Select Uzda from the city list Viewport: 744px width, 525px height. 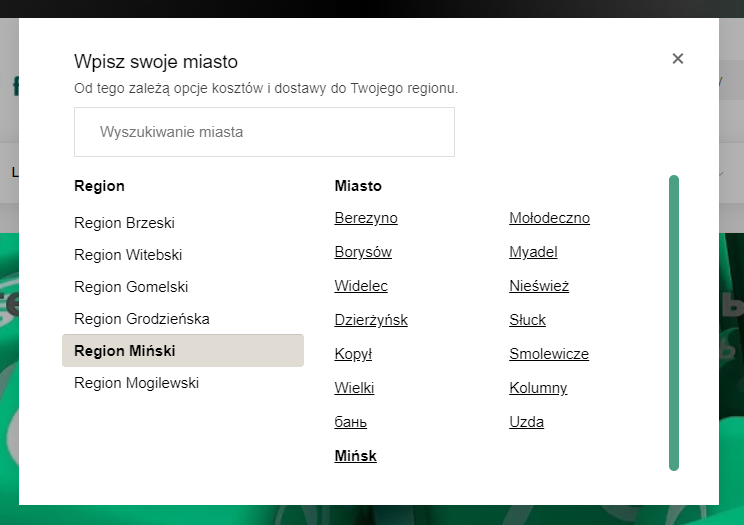[x=526, y=422]
